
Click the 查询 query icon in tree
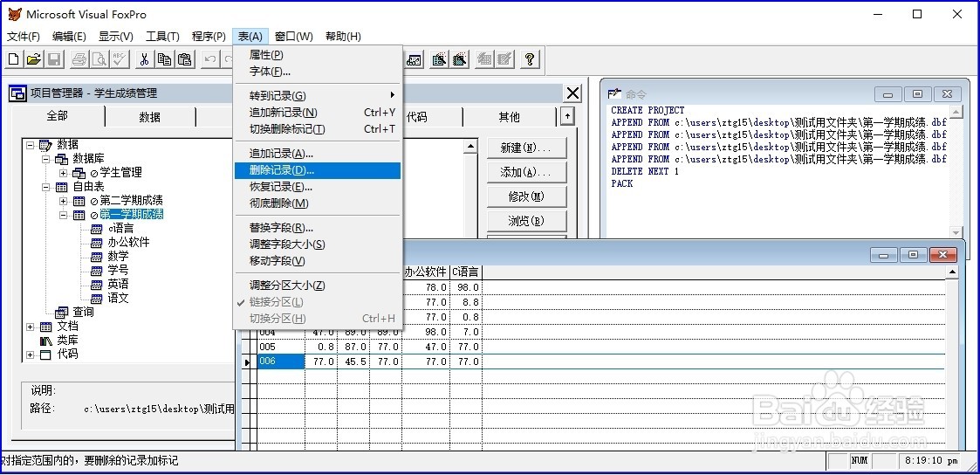tap(61, 312)
